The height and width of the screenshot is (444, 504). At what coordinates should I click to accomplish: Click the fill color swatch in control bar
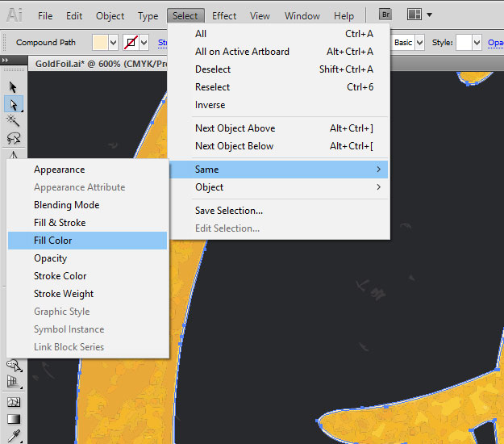100,43
